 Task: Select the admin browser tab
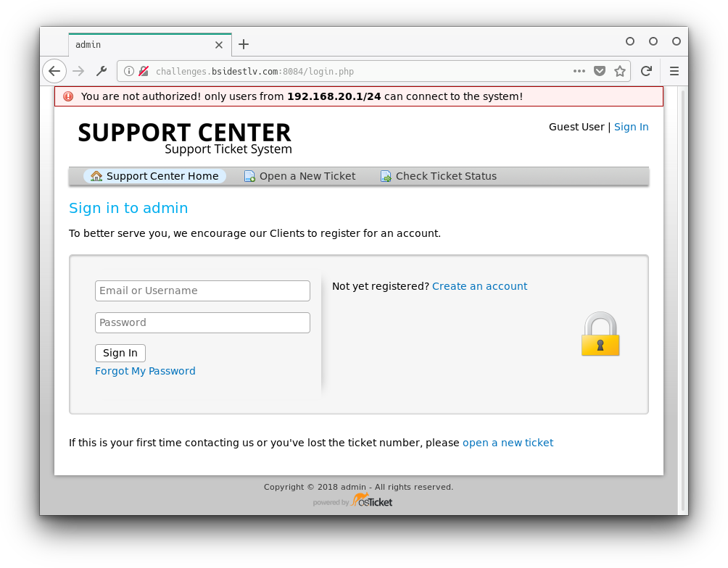[131, 44]
